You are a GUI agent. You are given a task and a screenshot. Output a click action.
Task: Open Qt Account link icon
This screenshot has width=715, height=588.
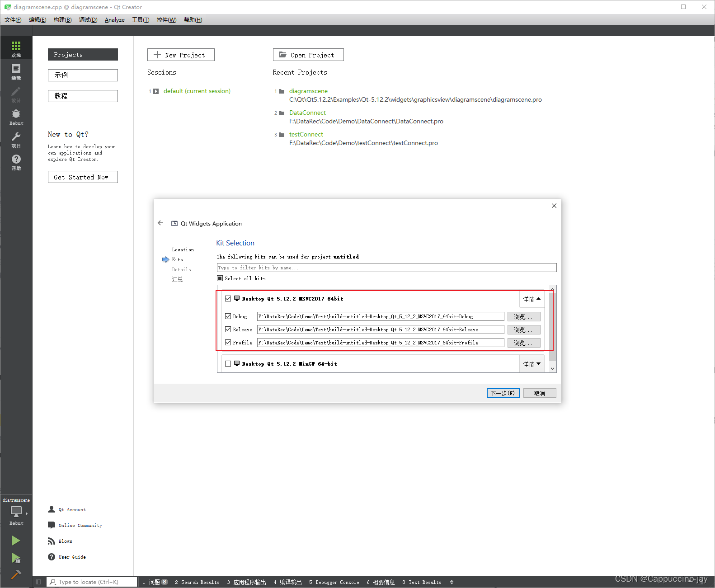(52, 509)
